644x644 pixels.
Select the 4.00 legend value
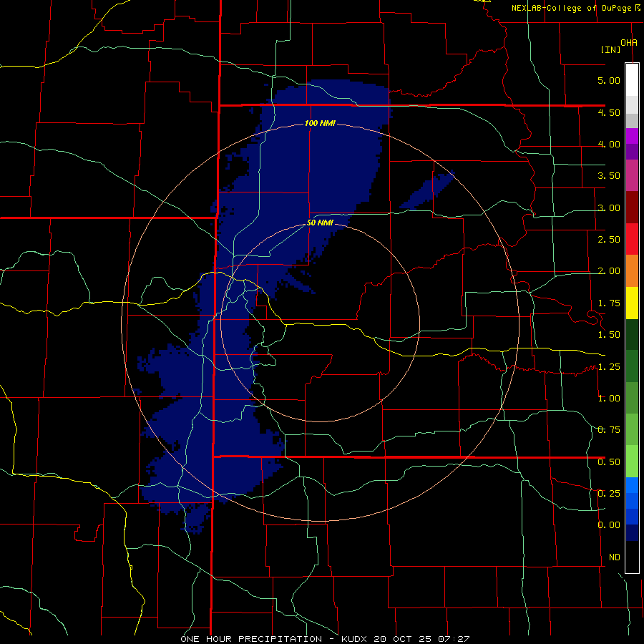point(609,144)
